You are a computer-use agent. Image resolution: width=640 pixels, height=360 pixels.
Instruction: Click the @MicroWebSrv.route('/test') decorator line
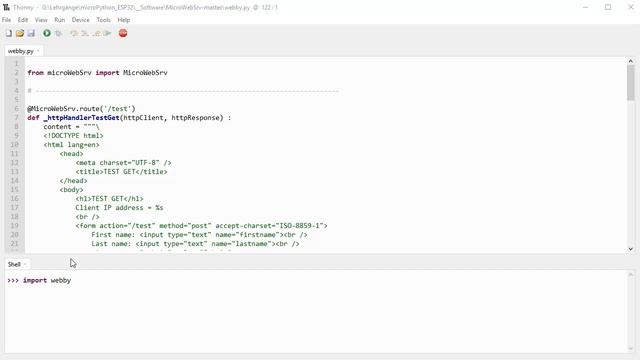click(x=81, y=109)
